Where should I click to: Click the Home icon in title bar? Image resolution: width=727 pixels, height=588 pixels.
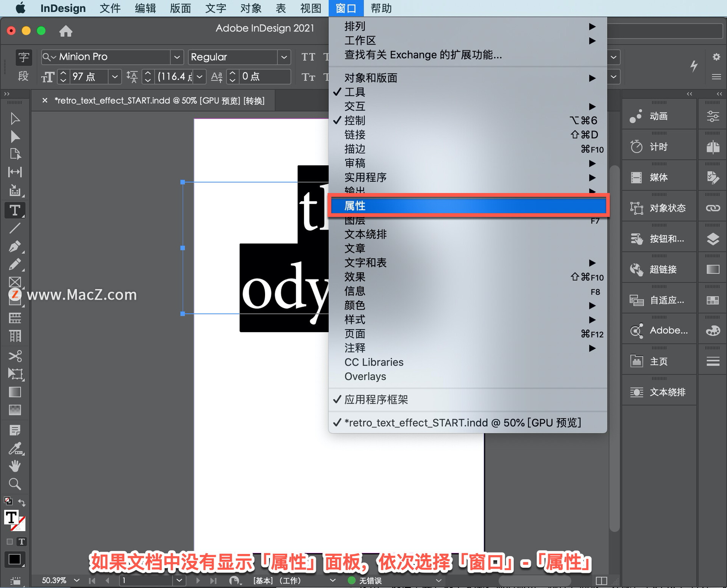coord(66,31)
